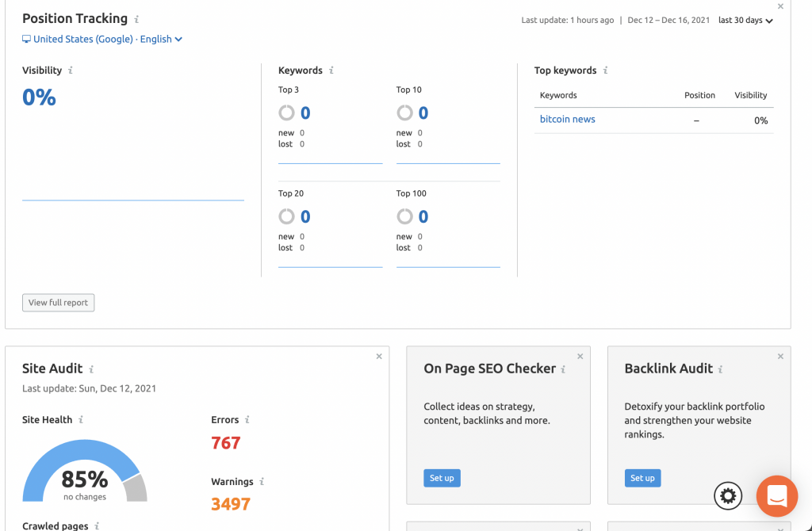Screen dimensions: 812x531
Task: Close the On Page SEO Checker widget
Action: pyautogui.click(x=580, y=357)
